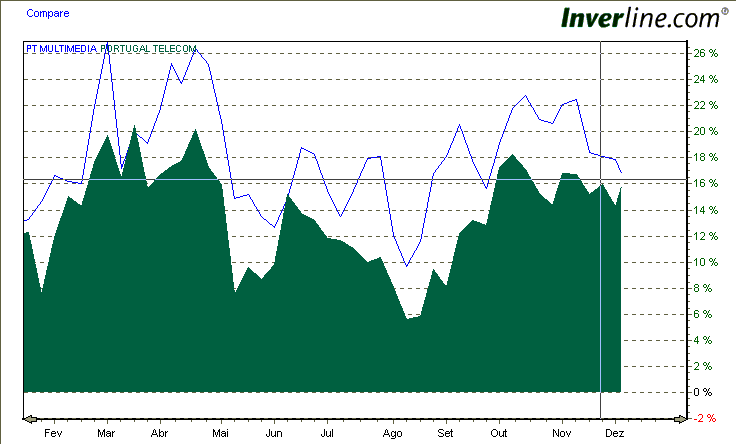This screenshot has height=445, width=737.
Task: Click the 18 % axis value
Action: (706, 157)
